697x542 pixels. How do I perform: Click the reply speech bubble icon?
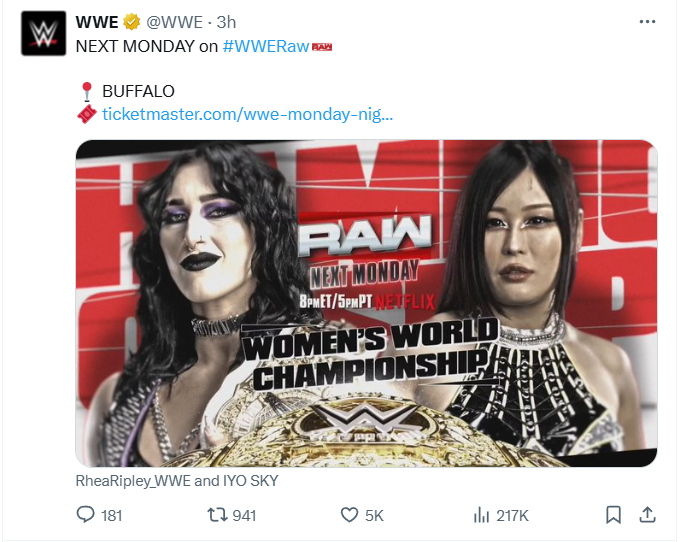point(85,514)
